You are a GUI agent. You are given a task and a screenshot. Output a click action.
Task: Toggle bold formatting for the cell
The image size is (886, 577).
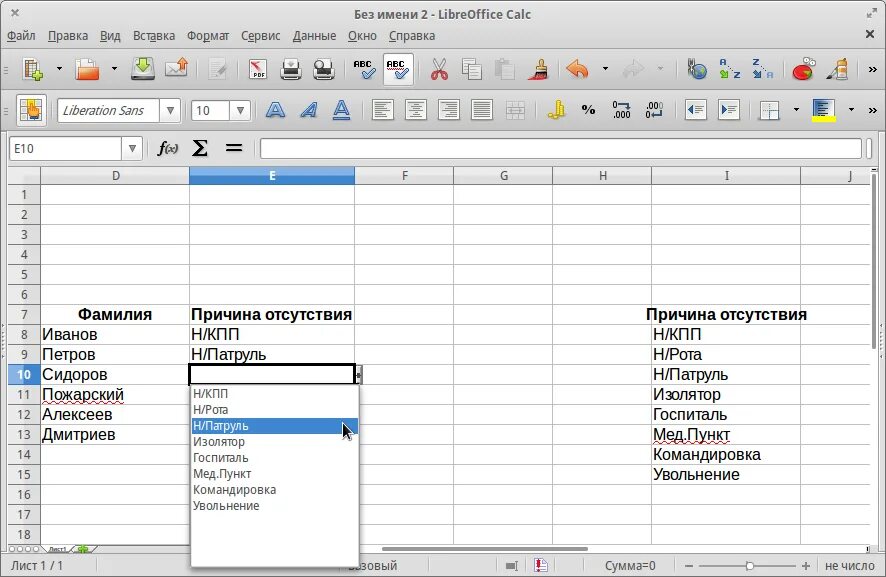pyautogui.click(x=276, y=110)
